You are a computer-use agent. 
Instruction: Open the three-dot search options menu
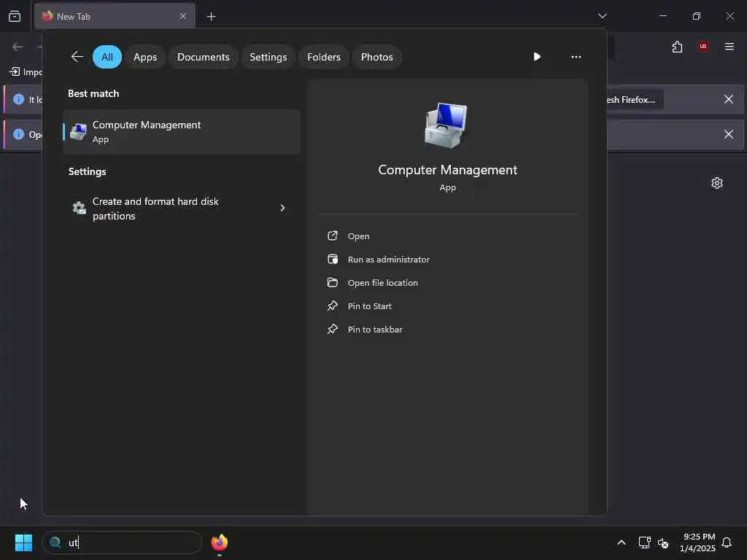[576, 57]
